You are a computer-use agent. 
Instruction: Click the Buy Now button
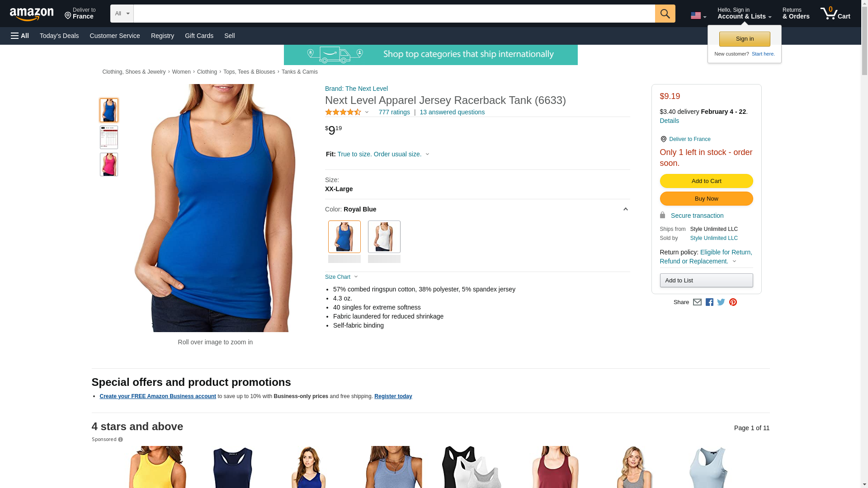[706, 199]
